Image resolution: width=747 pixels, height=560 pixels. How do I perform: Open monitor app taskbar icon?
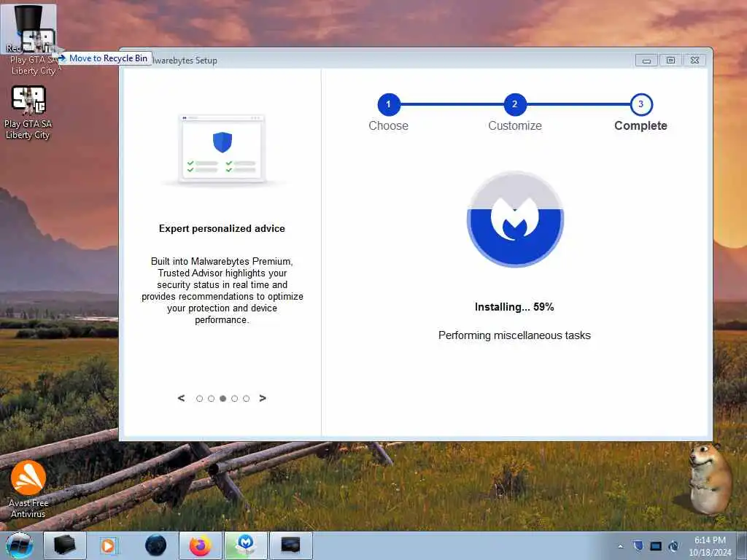click(290, 545)
